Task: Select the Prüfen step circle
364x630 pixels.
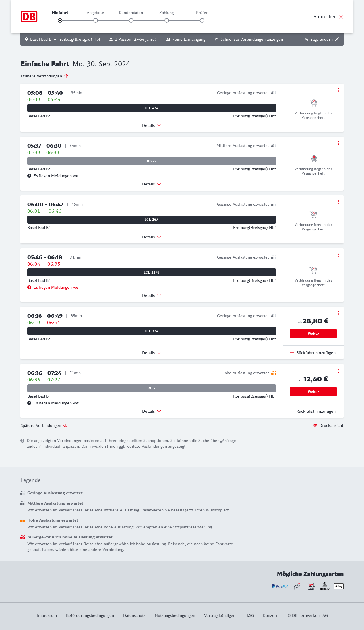Action: click(202, 20)
